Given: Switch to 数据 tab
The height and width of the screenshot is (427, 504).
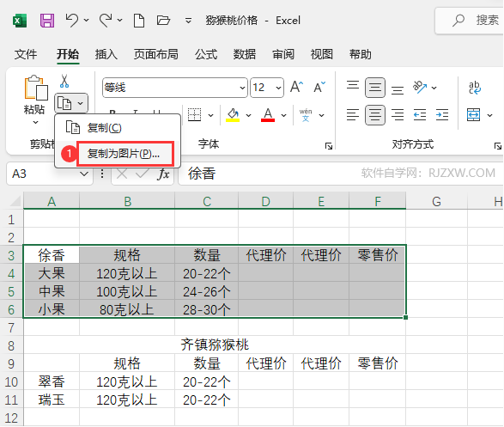Looking at the screenshot, I should (245, 54).
